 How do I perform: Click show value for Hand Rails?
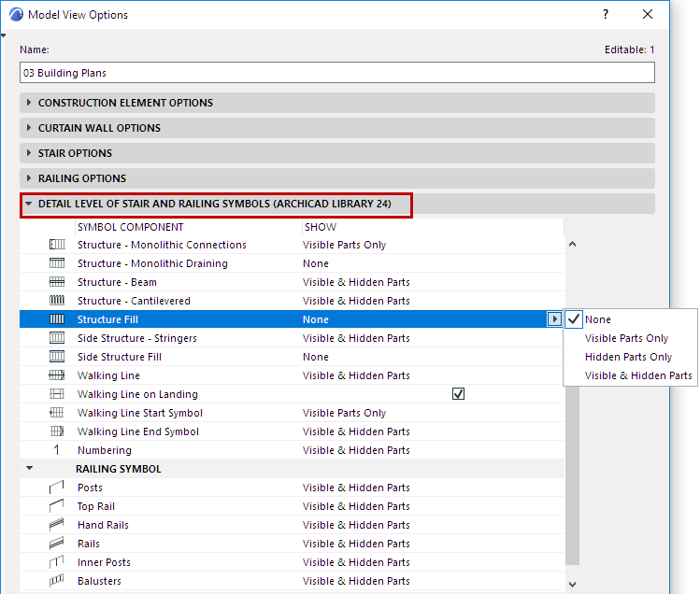[x=356, y=525]
